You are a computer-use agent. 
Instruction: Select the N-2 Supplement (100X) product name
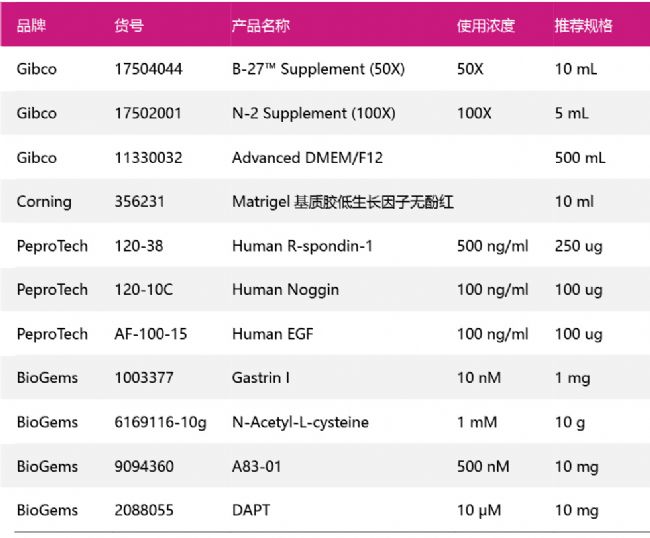coord(313,113)
